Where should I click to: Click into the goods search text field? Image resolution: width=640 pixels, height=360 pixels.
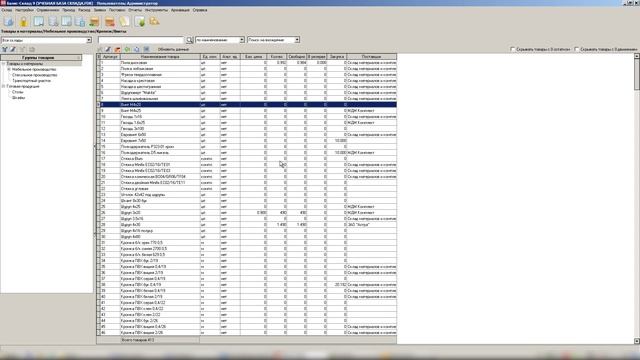(x=141, y=40)
